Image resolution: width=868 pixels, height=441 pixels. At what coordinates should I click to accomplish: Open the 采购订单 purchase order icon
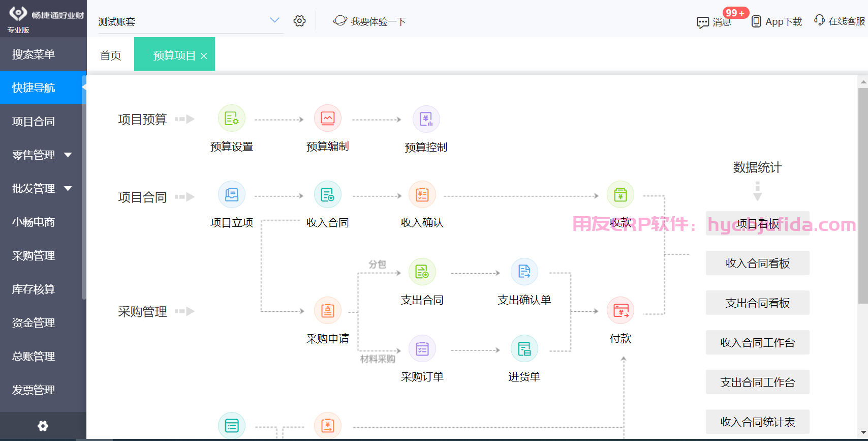coord(422,348)
